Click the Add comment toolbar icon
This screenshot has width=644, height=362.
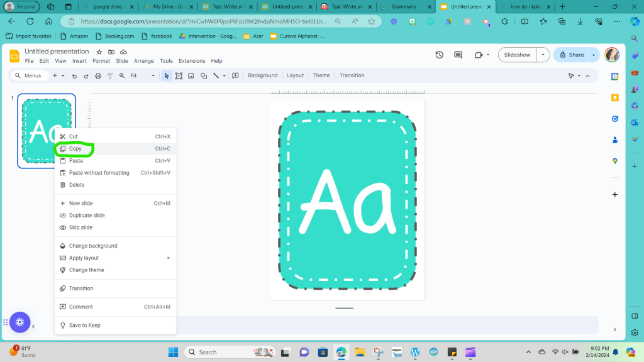pyautogui.click(x=235, y=76)
